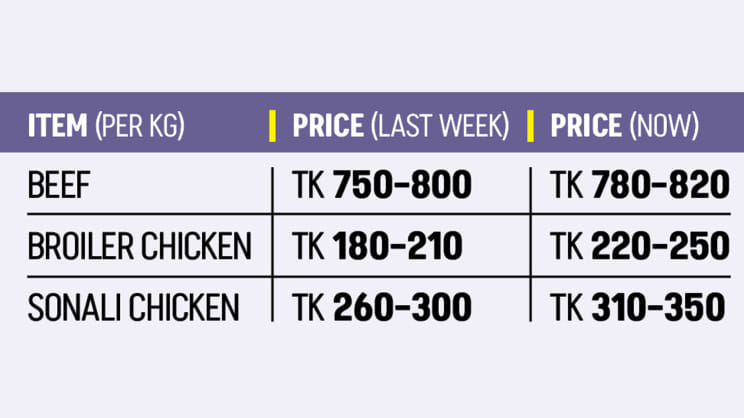Click broiler chicken's current price TK 220–250
The width and height of the screenshot is (744, 418).
click(x=640, y=246)
